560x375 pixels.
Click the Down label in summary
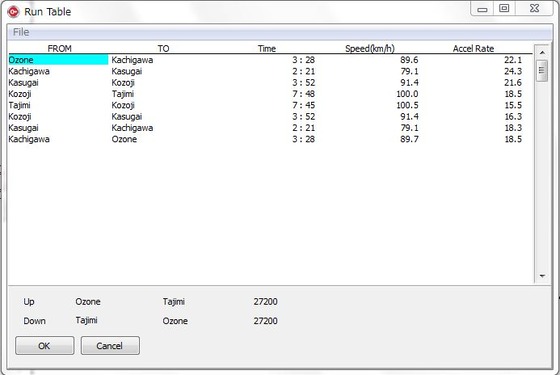pos(34,321)
